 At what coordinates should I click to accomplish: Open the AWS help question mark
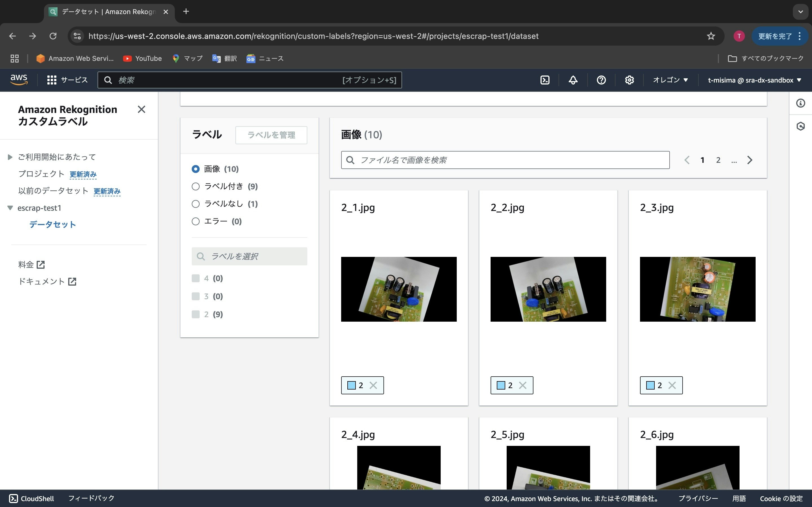click(x=601, y=80)
